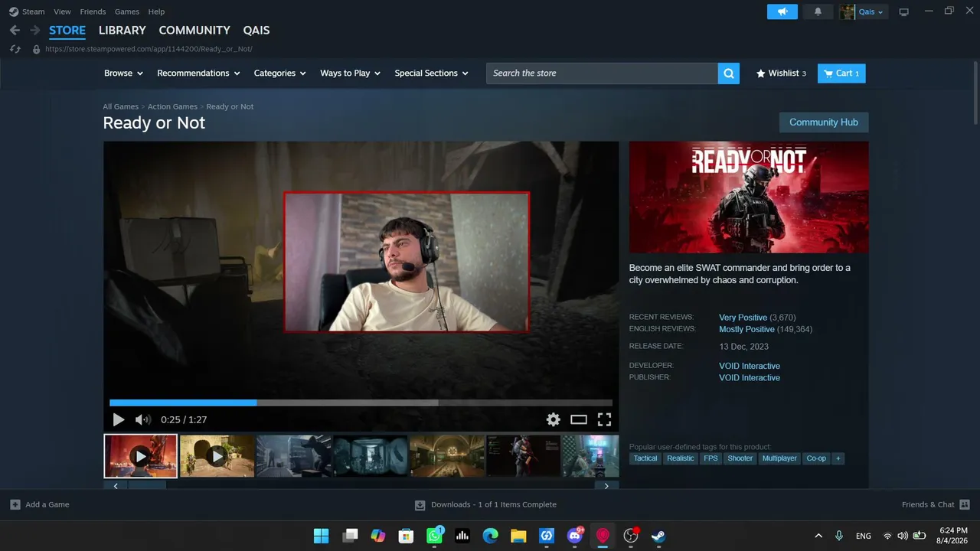This screenshot has height=551, width=980.
Task: Click the page vertical scrollbar
Action: click(975, 95)
